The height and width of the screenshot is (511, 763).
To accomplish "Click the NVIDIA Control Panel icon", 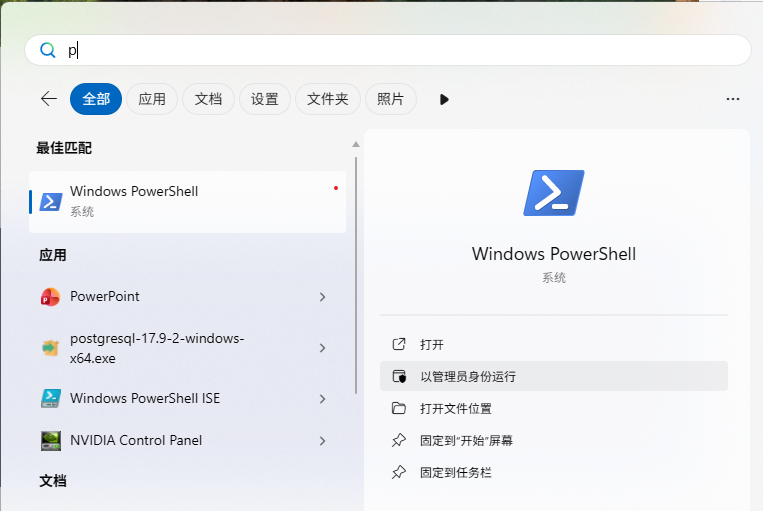I will tap(51, 441).
